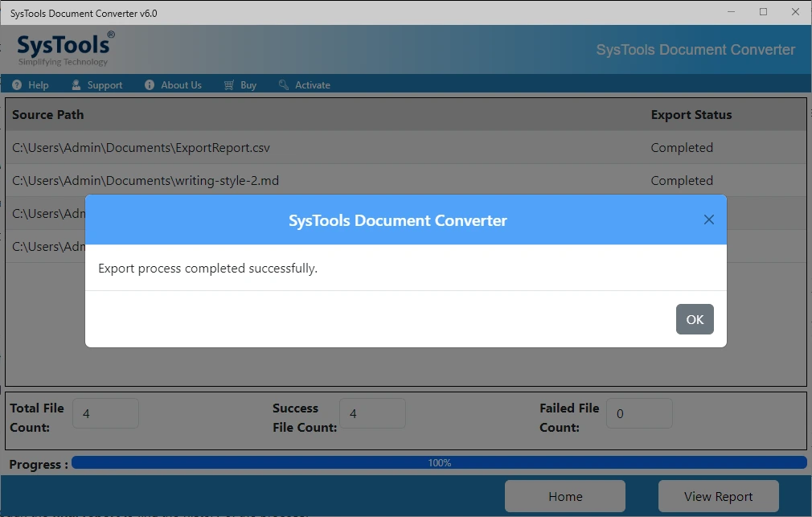Click the About Us info icon

(150, 85)
